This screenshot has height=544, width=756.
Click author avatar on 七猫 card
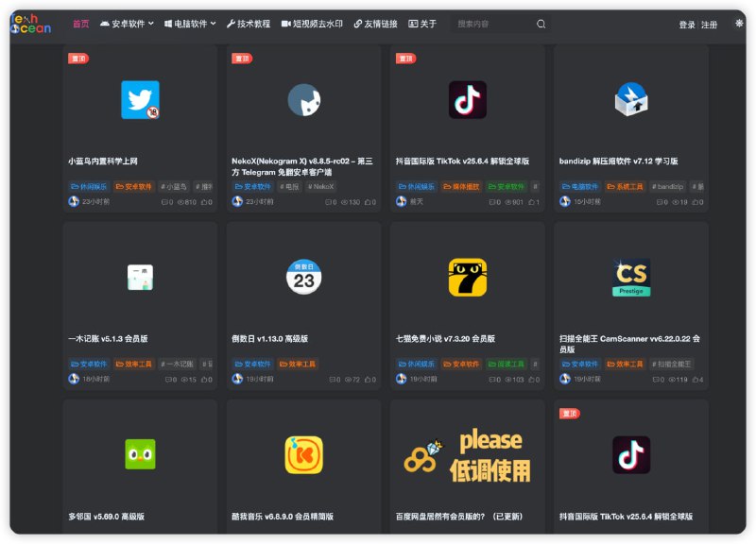(x=401, y=379)
